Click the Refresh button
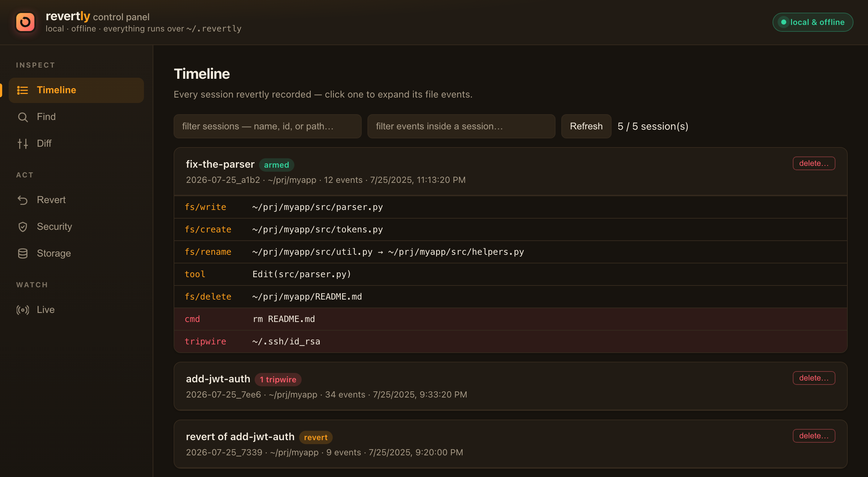868x477 pixels. point(586,126)
